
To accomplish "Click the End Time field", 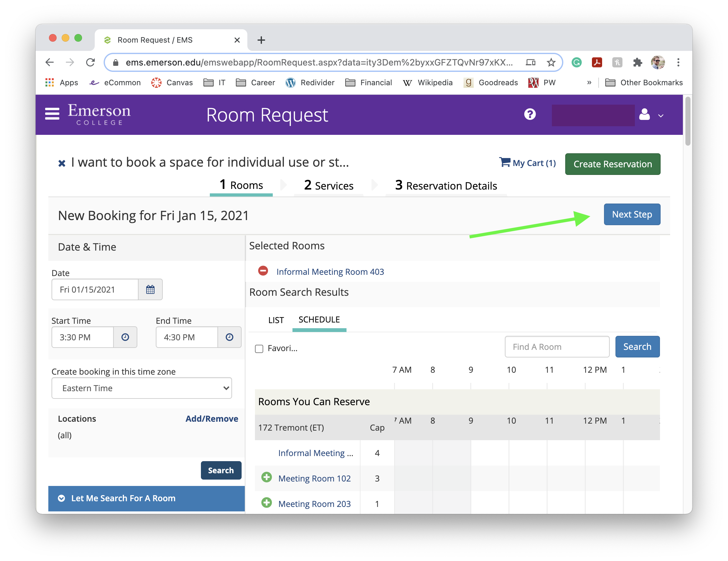I will click(x=187, y=337).
